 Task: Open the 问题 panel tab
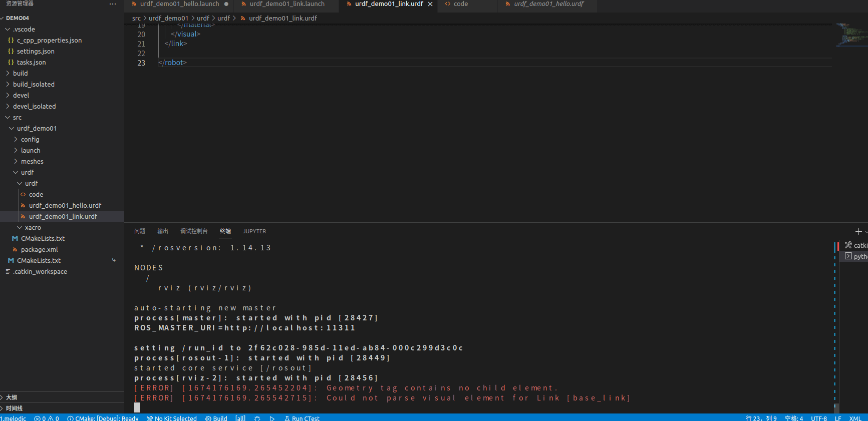[x=140, y=231]
